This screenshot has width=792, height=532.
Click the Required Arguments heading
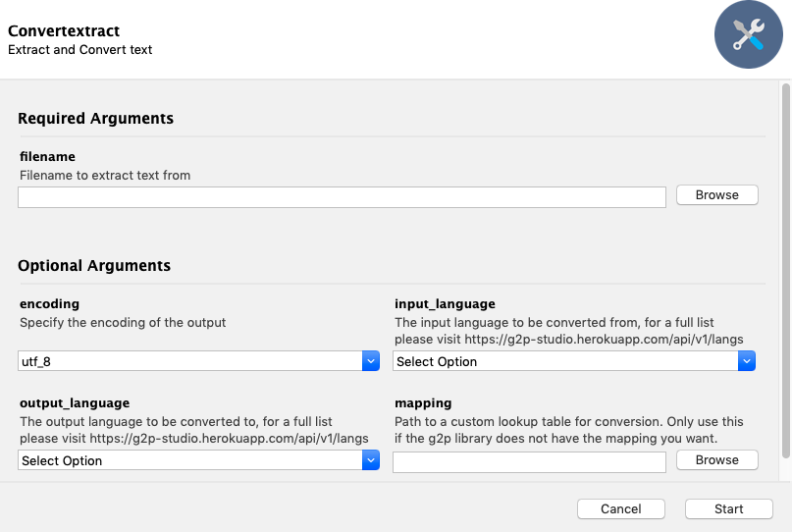tap(96, 119)
